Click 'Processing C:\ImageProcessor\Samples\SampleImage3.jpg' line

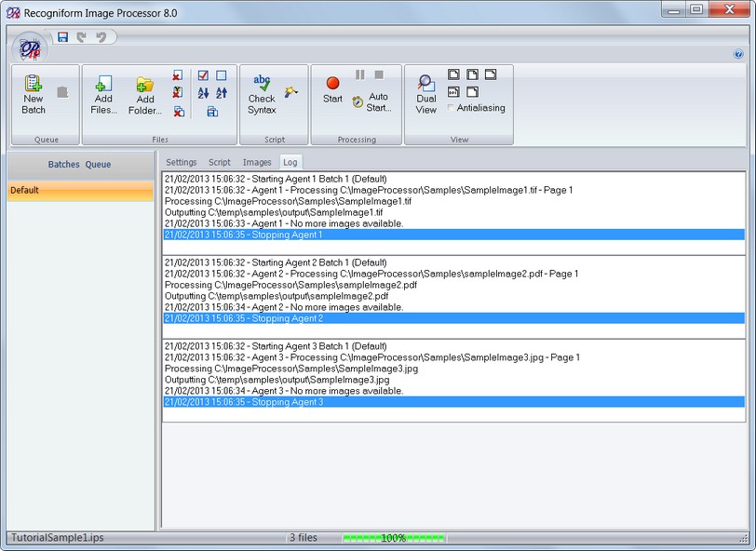(x=291, y=369)
